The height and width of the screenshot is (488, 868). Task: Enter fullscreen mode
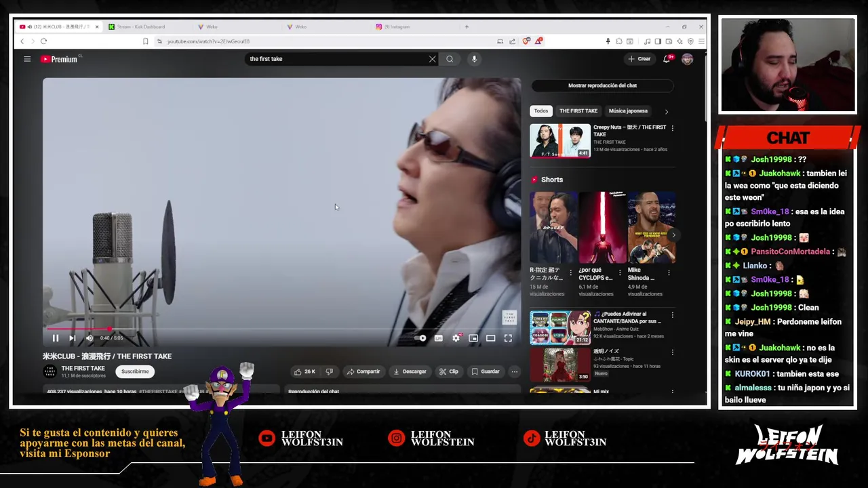click(x=508, y=338)
